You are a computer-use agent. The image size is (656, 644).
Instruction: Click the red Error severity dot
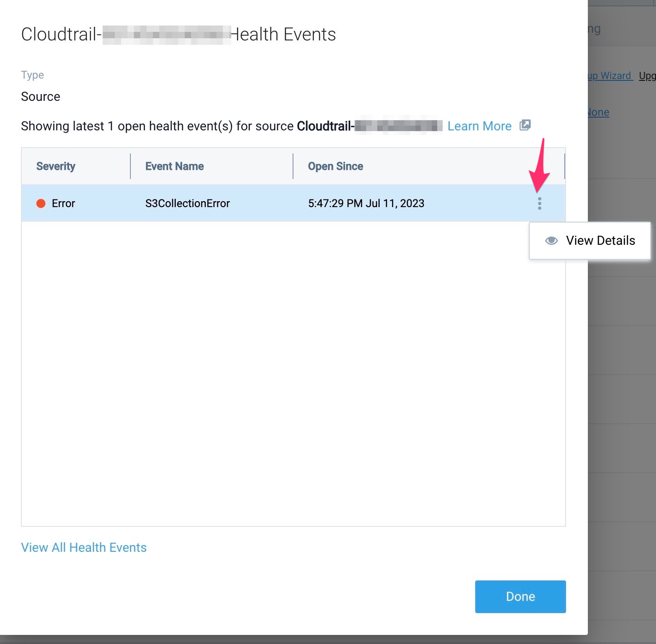[41, 203]
